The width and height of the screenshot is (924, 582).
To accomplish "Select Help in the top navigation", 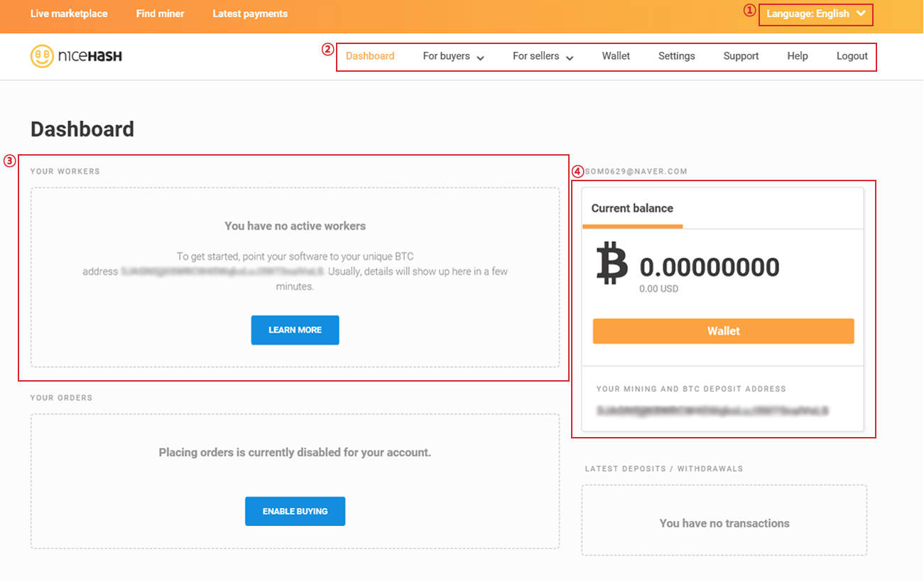I will [x=798, y=56].
